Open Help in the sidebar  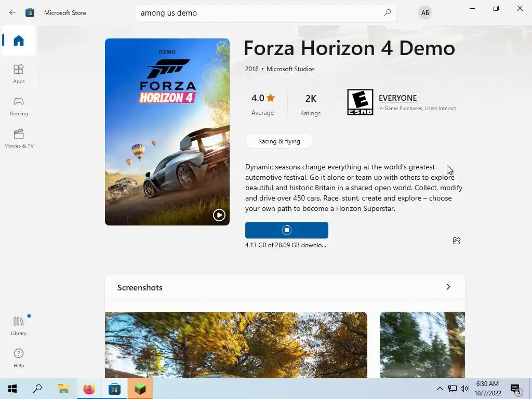tap(19, 358)
